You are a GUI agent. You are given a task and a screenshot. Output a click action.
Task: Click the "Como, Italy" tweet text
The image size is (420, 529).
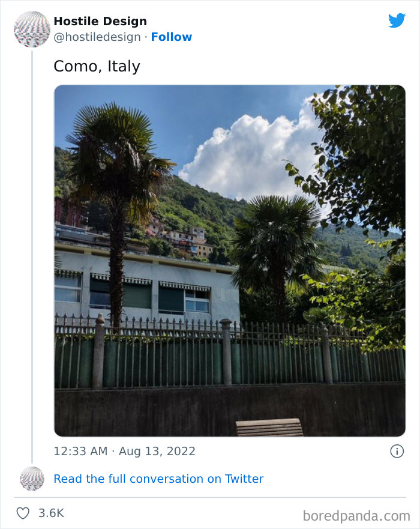pos(97,66)
